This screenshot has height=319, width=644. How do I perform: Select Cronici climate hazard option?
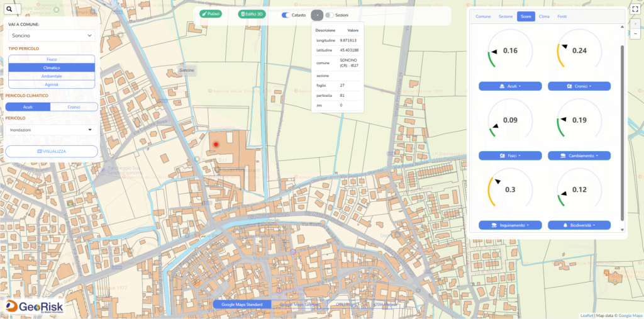pos(74,107)
